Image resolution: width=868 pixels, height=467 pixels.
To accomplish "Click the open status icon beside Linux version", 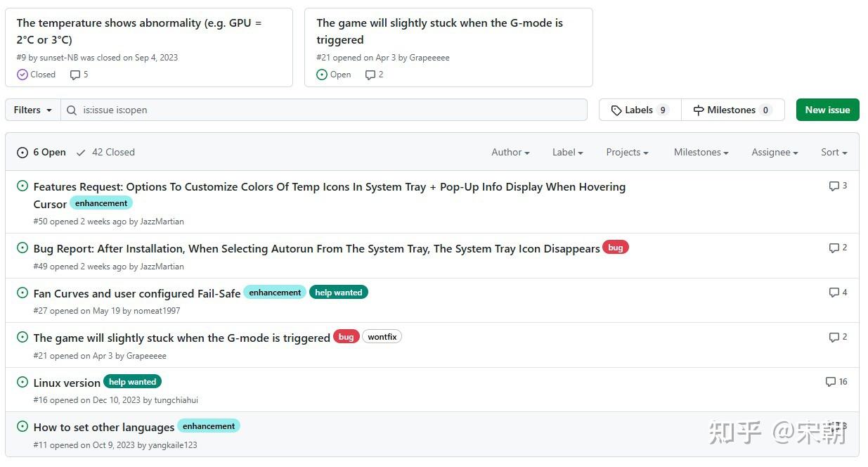I will pos(22,382).
